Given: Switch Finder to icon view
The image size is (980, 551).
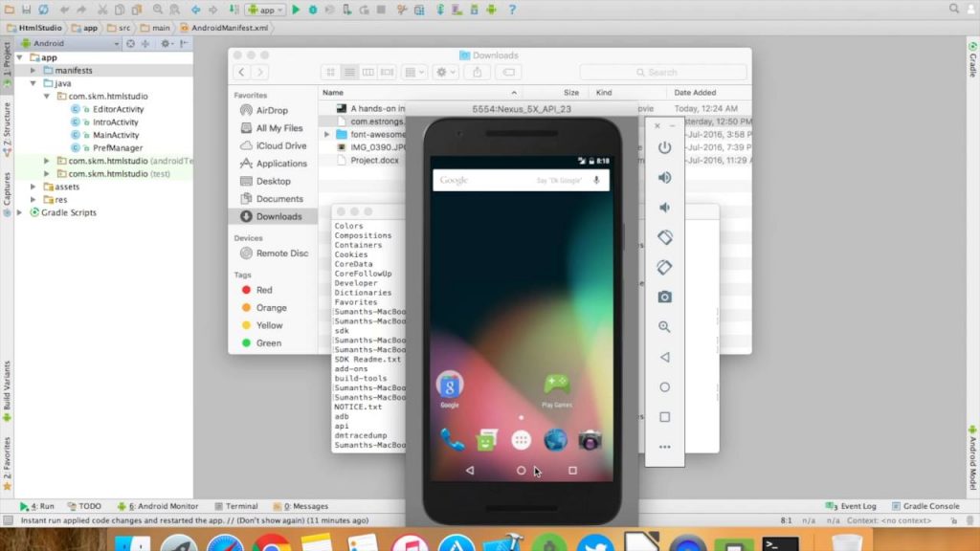Looking at the screenshot, I should [329, 72].
